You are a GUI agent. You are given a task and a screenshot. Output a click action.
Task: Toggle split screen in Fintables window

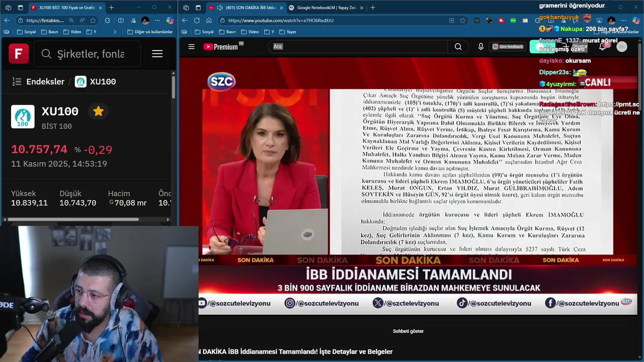(x=121, y=21)
